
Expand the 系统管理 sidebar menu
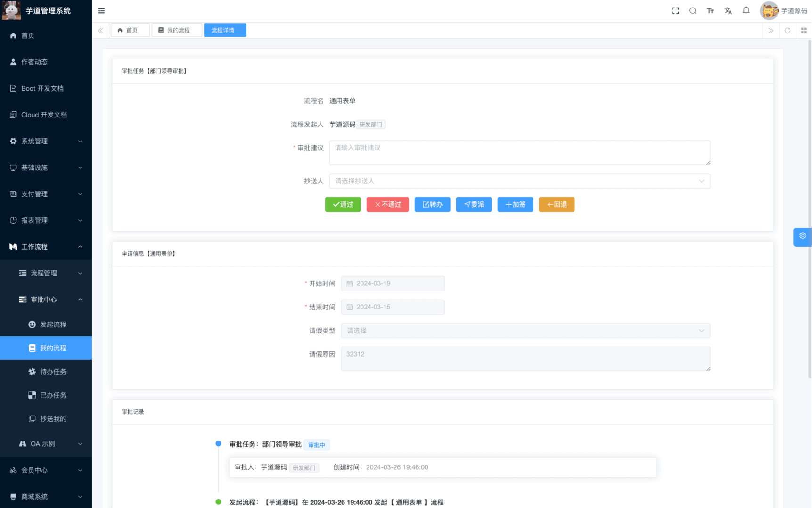coord(46,141)
